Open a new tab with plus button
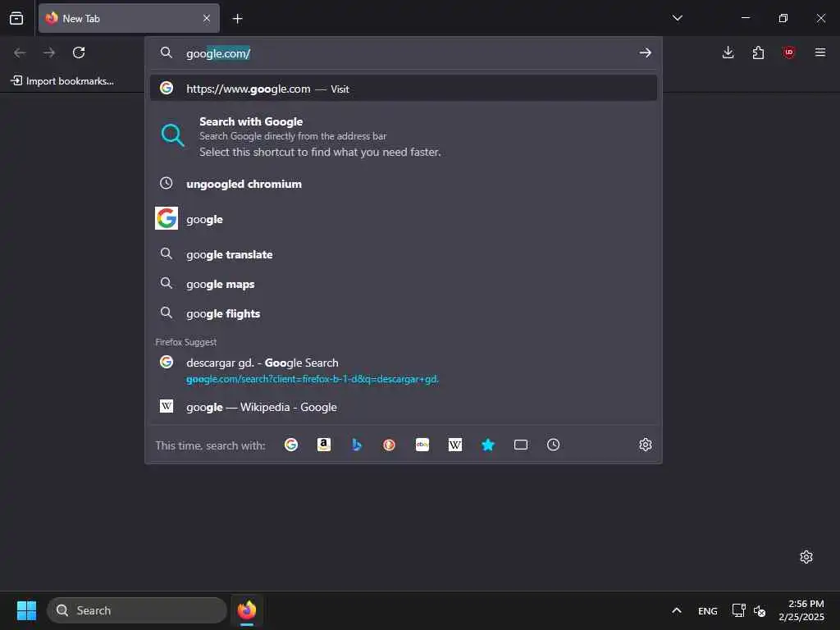Screen dimensions: 840x630 (x=237, y=19)
